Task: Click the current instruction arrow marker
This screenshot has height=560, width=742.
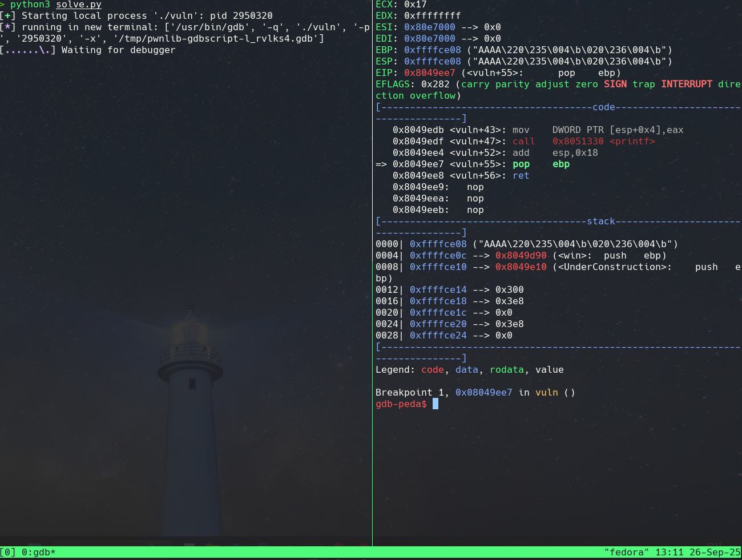Action: (381, 164)
